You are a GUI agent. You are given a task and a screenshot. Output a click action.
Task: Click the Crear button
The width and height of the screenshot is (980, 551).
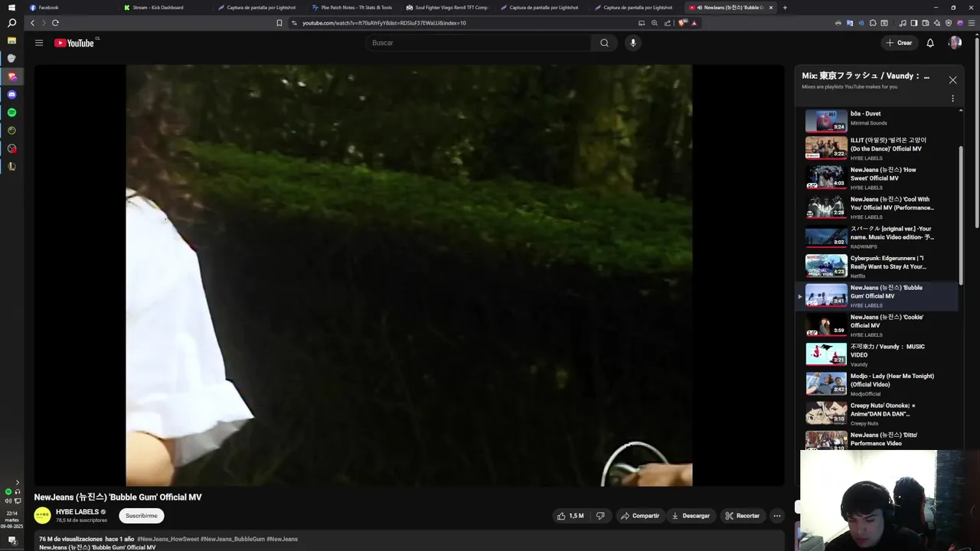pos(900,43)
